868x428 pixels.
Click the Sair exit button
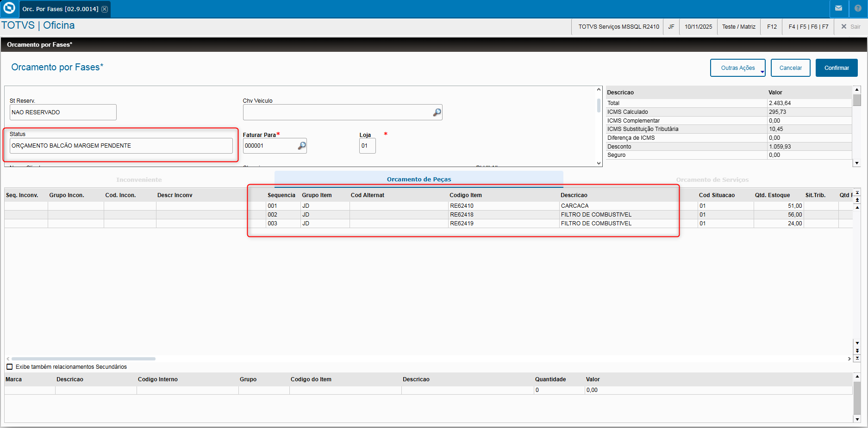[x=851, y=27]
